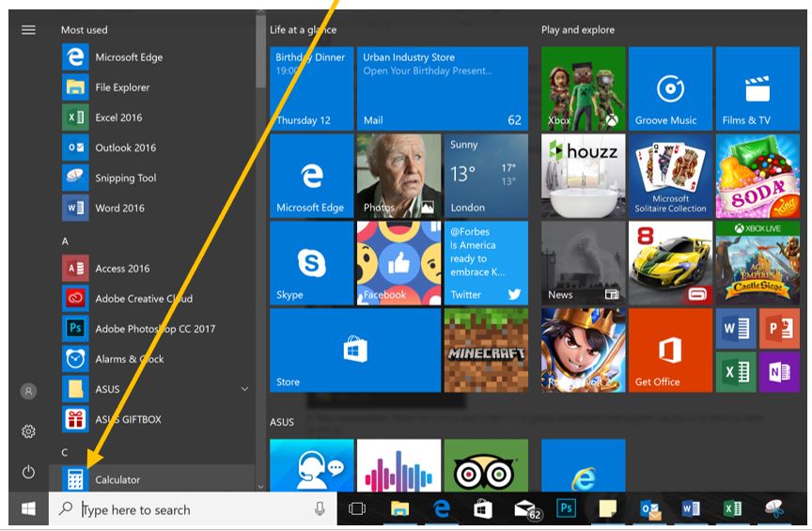Screen dimensions: 812x531
Task: Open Settings gear in Start menu
Action: tap(28, 431)
